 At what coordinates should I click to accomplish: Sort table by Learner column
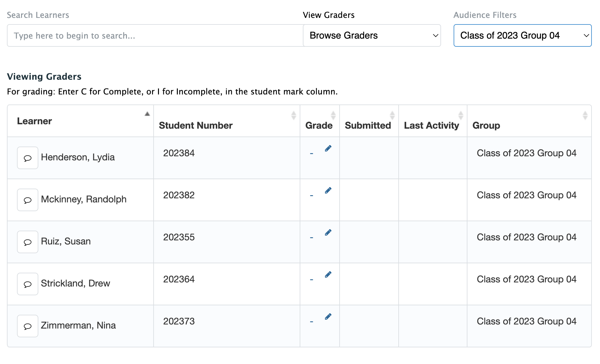pos(35,121)
